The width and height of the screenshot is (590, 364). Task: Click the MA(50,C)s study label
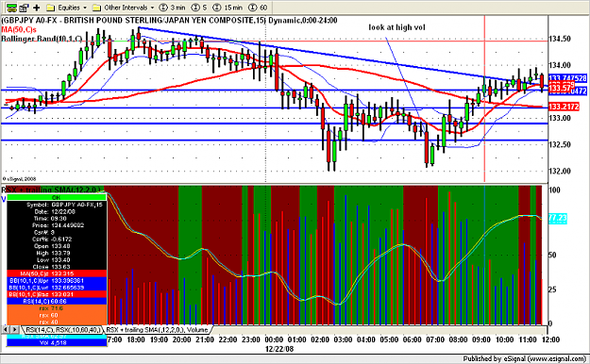tap(19, 29)
